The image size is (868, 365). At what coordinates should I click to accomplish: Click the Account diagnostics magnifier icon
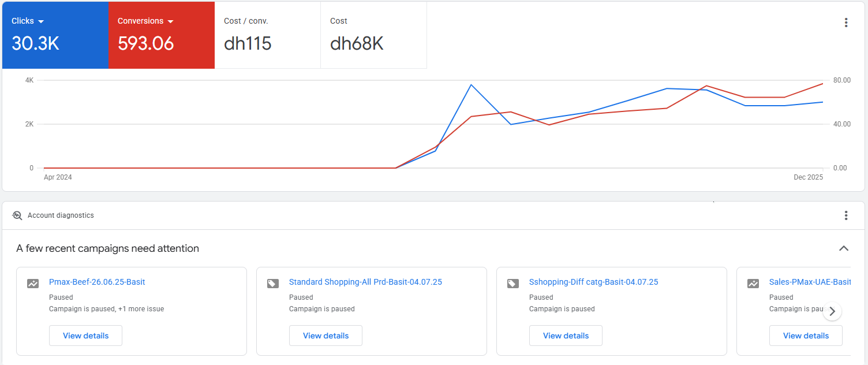pyautogui.click(x=17, y=215)
